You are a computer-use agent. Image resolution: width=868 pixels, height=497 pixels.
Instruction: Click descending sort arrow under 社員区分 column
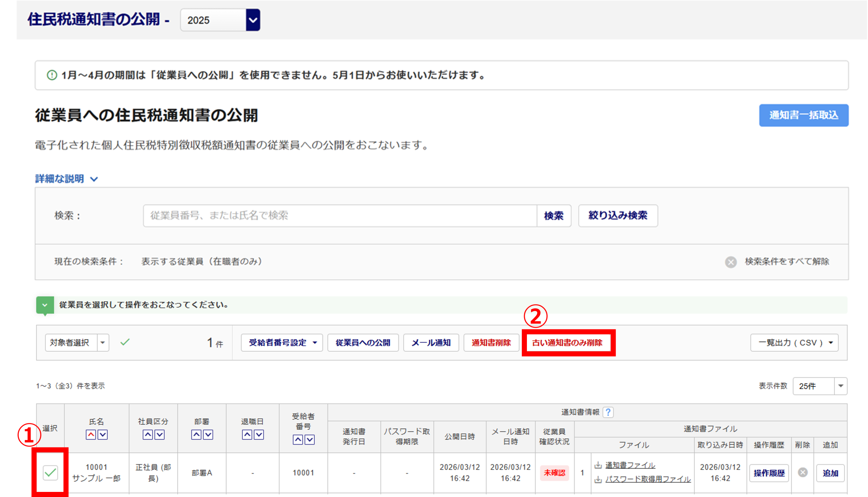[x=160, y=435]
